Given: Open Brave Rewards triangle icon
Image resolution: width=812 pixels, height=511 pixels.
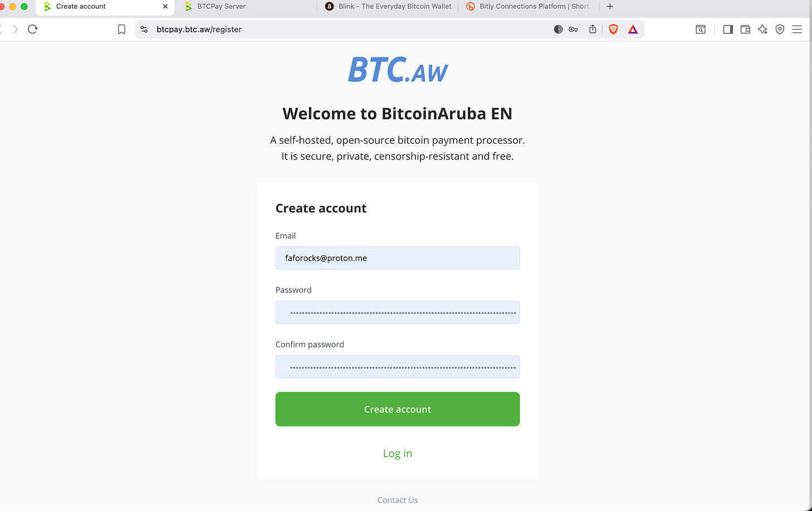Looking at the screenshot, I should [x=632, y=30].
